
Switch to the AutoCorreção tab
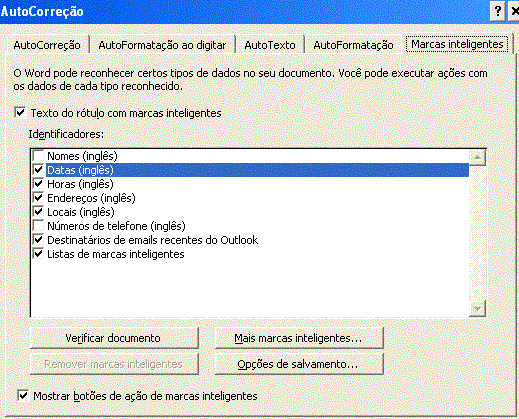coord(47,45)
